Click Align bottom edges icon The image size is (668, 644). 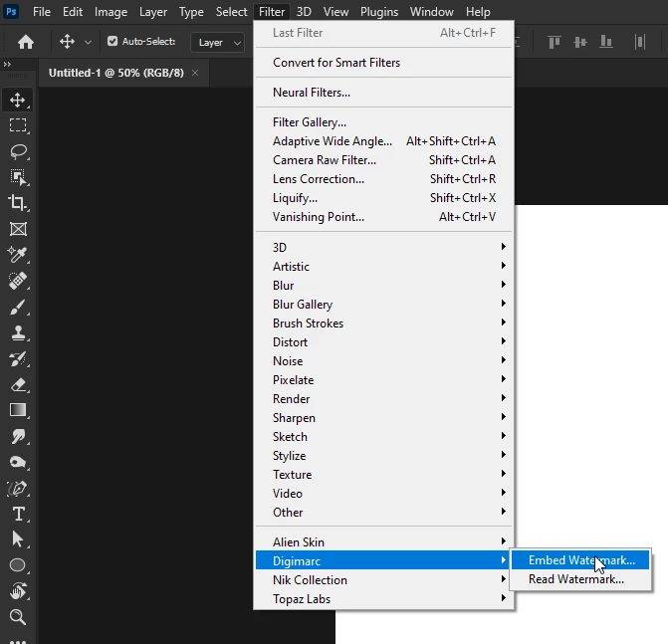click(x=606, y=42)
